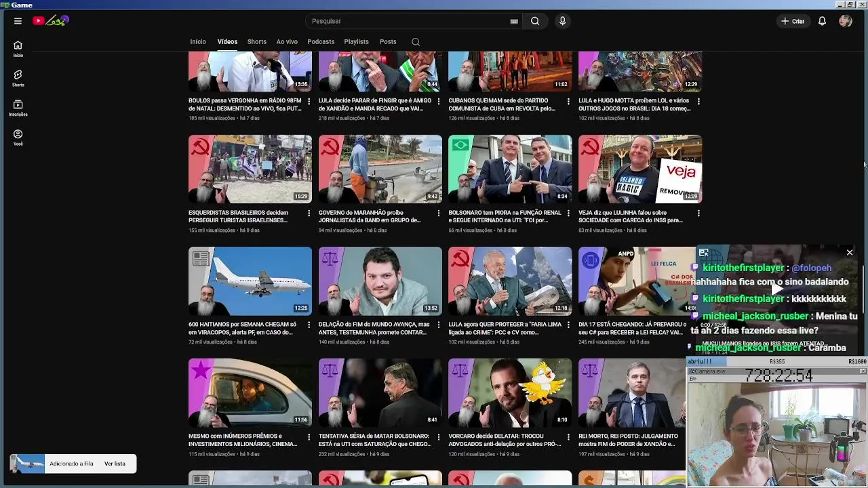Open options for VORCARO decide DELATAR video

click(568, 436)
